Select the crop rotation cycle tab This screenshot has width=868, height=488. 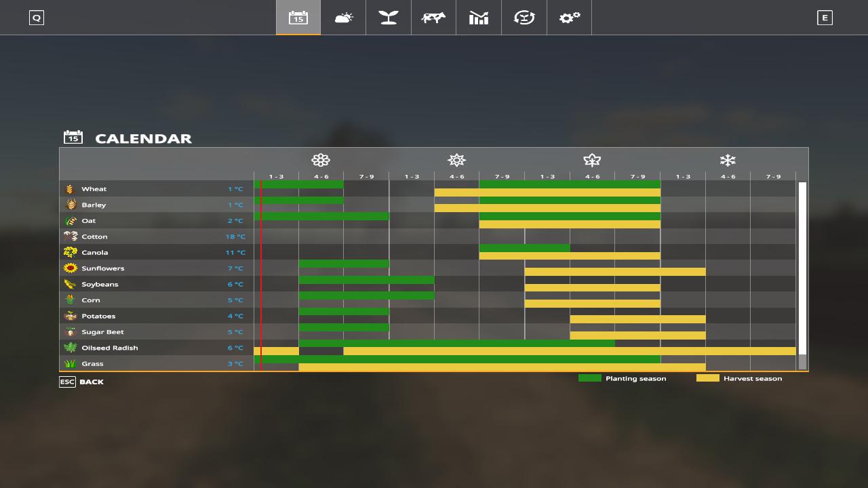(524, 18)
